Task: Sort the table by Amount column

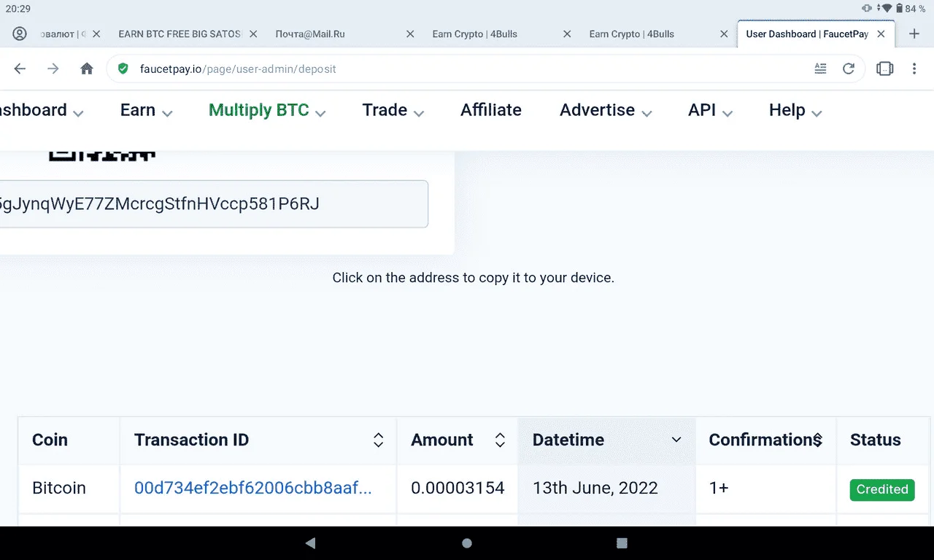Action: (x=458, y=440)
